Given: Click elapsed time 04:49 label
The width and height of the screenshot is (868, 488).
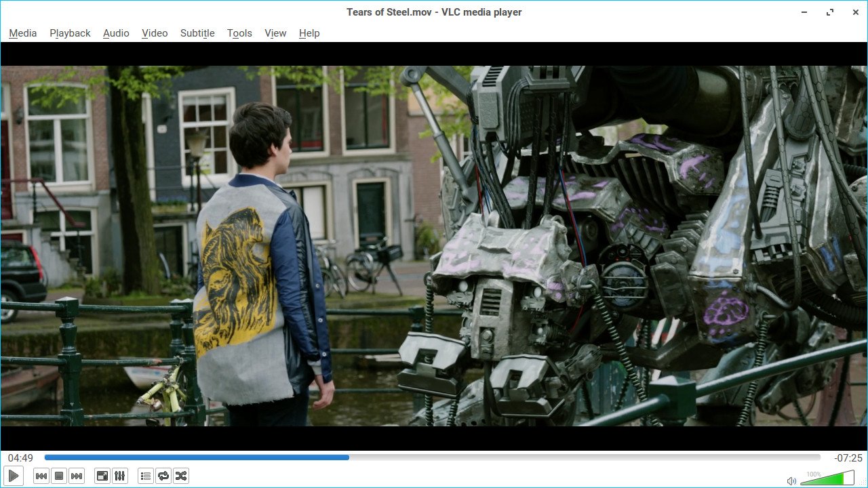Looking at the screenshot, I should tap(21, 458).
